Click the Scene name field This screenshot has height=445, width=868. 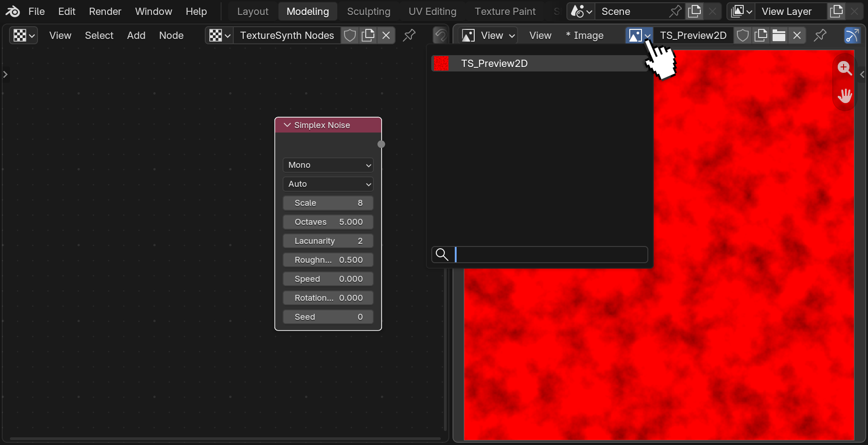tap(631, 11)
